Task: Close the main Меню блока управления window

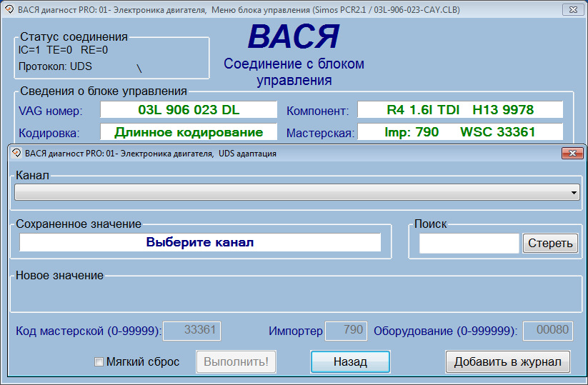Action: pos(573,10)
